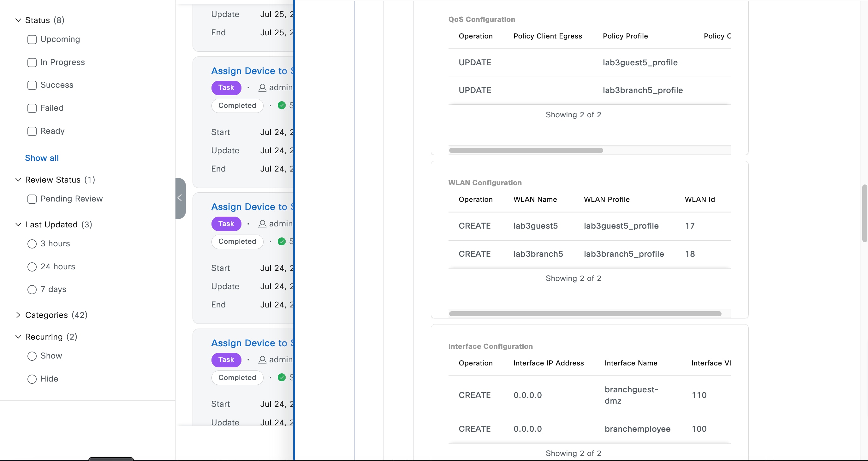Viewport: 868px width, 461px height.
Task: Collapse the filter sidebar with arrow handle
Action: 180,198
